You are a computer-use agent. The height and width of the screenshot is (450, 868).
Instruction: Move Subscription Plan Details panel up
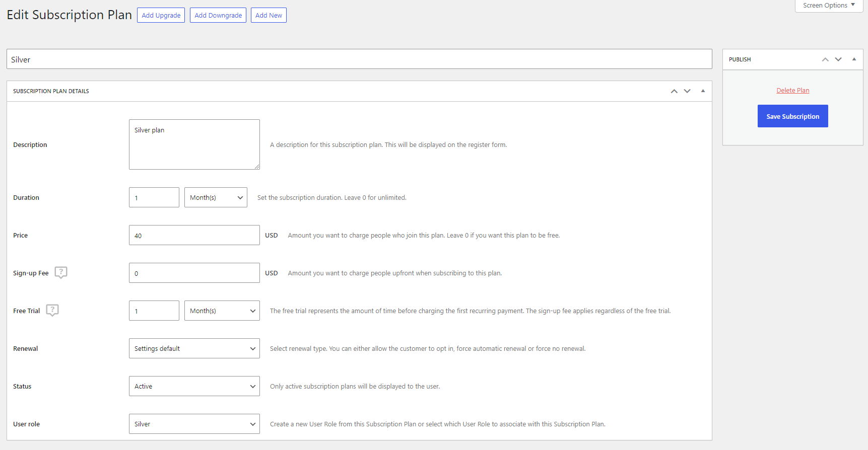(x=674, y=91)
